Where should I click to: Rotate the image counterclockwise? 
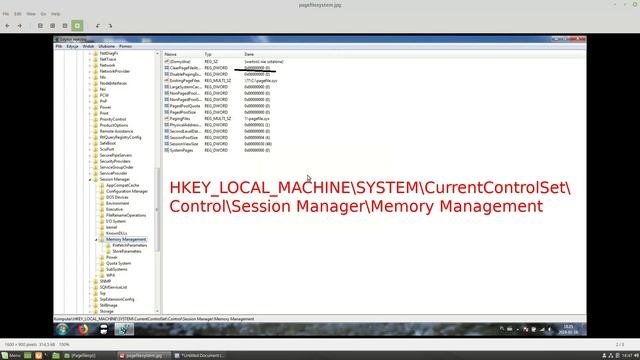tap(98, 26)
